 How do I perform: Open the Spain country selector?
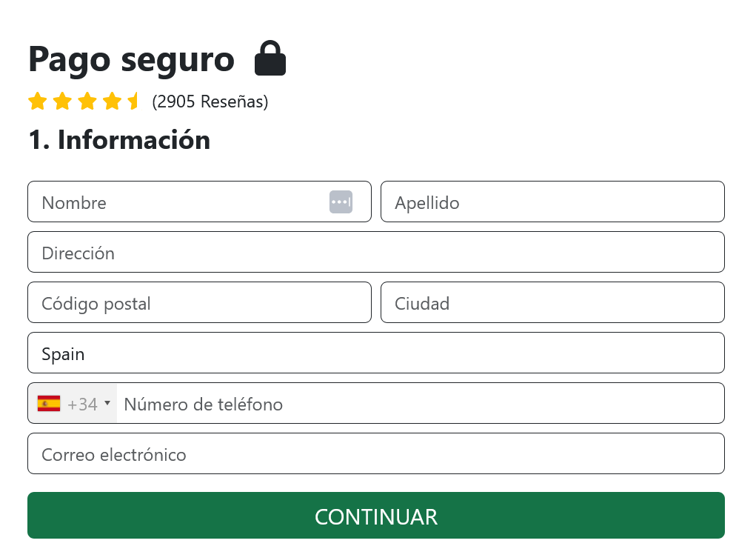click(376, 353)
